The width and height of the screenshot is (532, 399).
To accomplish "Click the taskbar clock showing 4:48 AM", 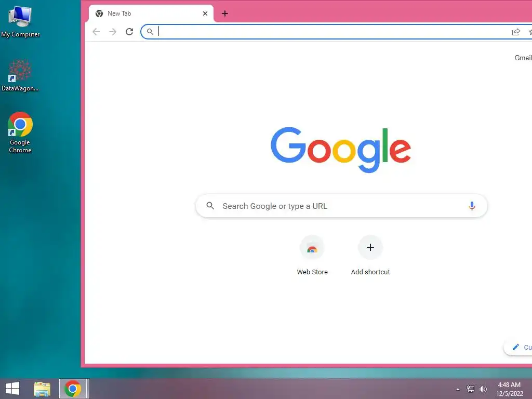I will (x=509, y=389).
